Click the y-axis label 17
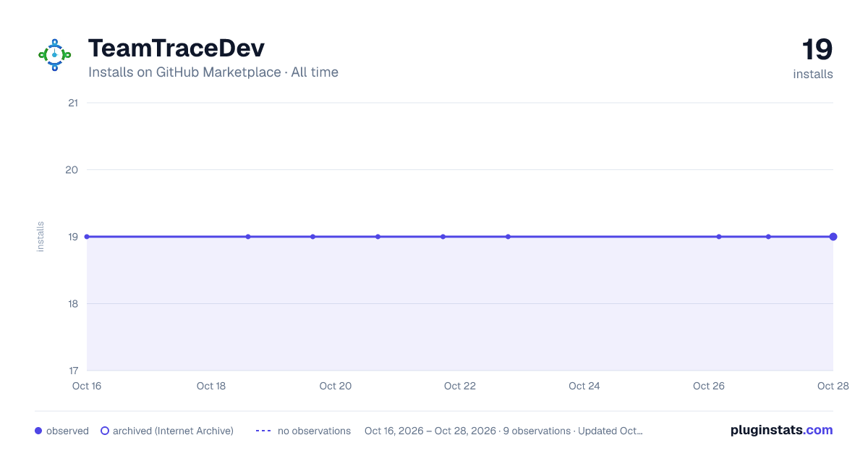Viewport: 868px width, 456px height. click(x=72, y=371)
